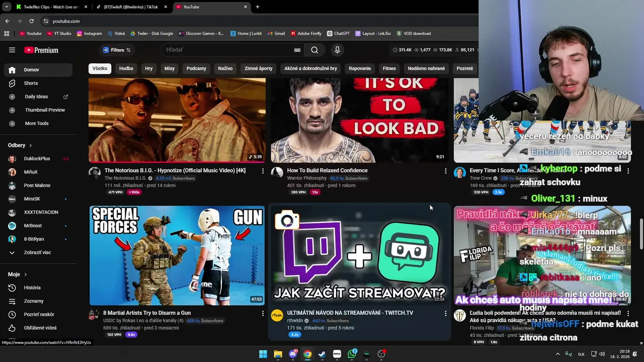Screen dimensions: 644x362
Task: Open the Filters button beside search
Action: [x=117, y=50]
